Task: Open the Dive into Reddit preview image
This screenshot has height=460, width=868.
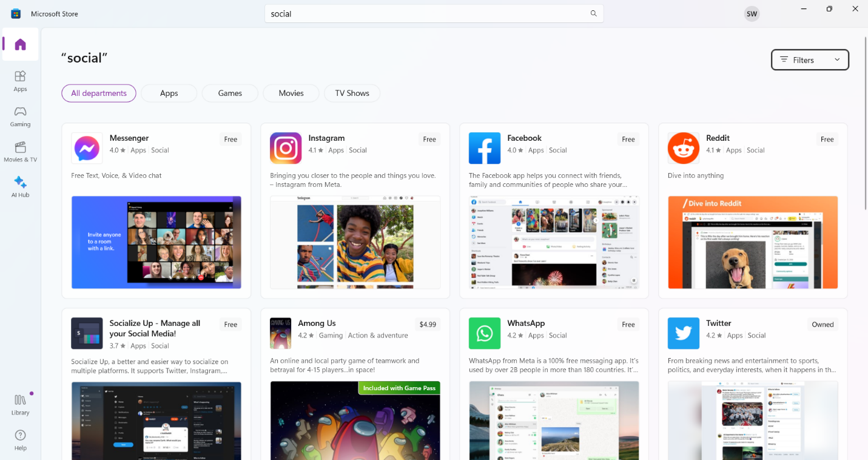Action: pos(753,242)
